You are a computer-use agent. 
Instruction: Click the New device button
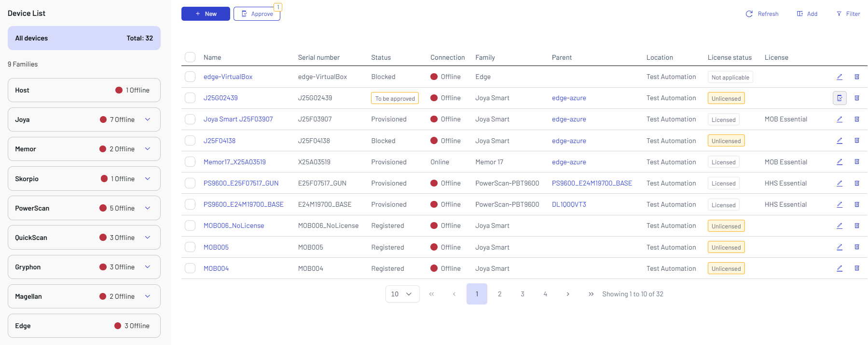[206, 14]
